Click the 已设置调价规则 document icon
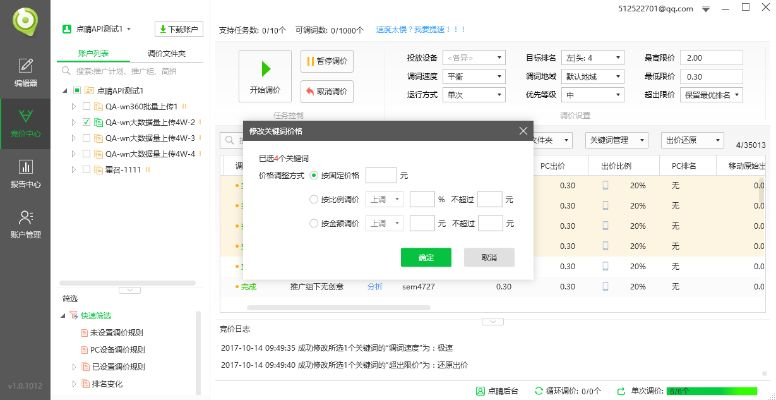This screenshot has height=400, width=776. coord(86,367)
